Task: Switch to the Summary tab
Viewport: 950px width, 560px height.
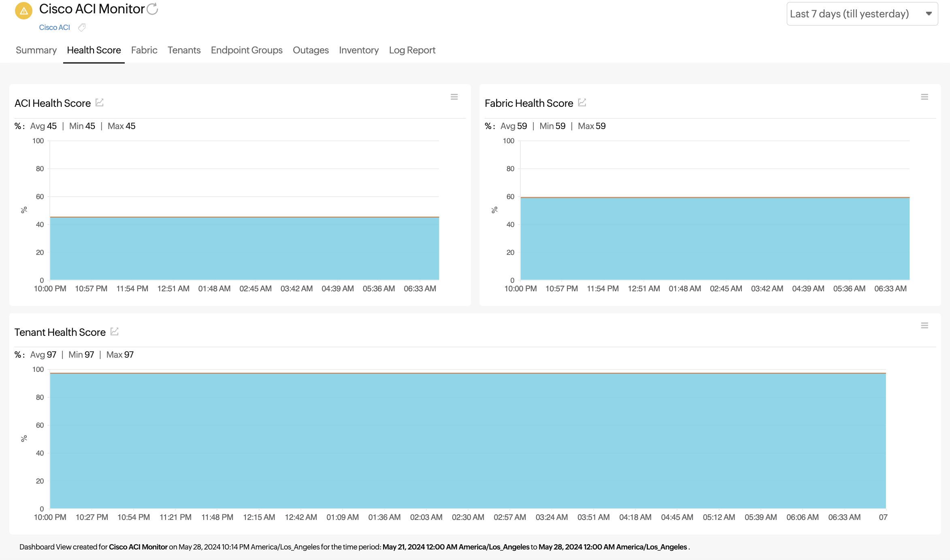Action: (x=36, y=50)
